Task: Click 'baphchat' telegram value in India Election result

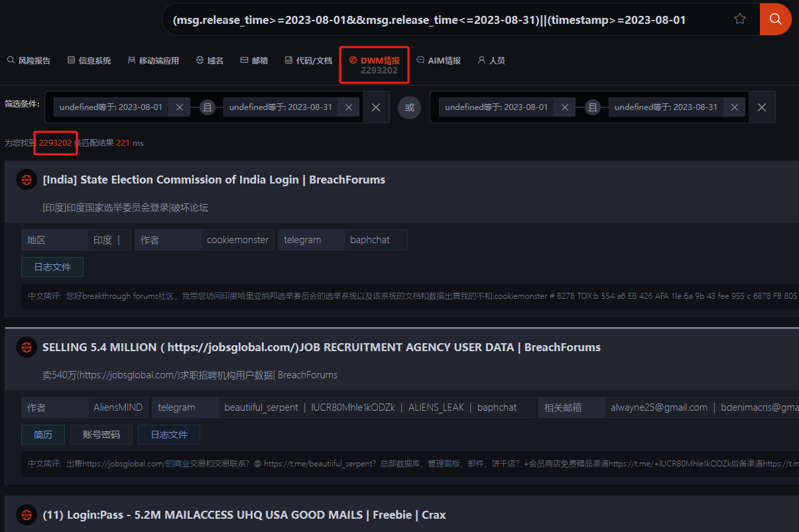Action: click(x=370, y=240)
